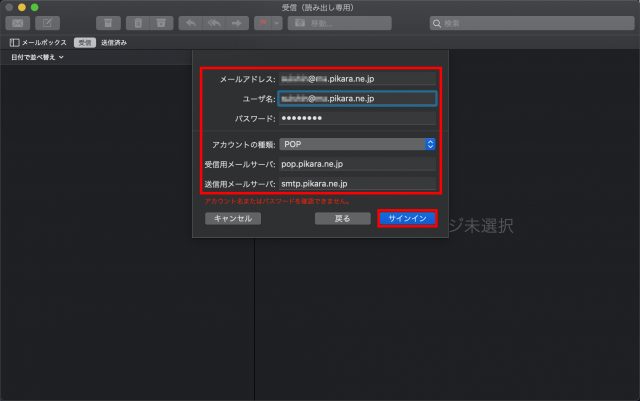Switch to the 受信 tab

[x=85, y=43]
